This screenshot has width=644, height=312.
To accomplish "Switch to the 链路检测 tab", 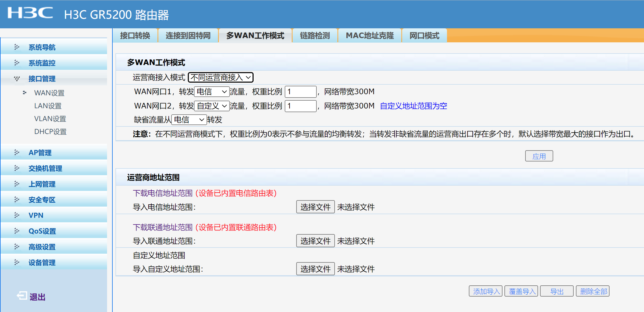I will point(315,36).
